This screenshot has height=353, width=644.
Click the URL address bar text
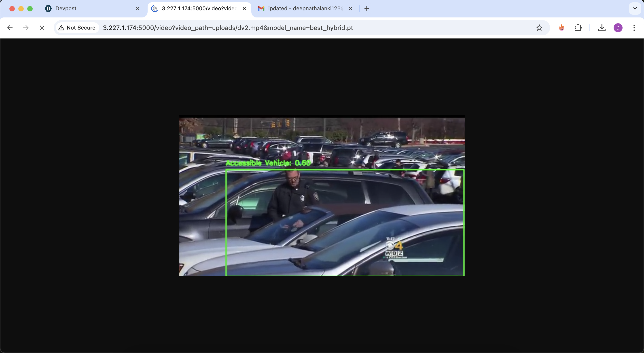[x=227, y=28]
